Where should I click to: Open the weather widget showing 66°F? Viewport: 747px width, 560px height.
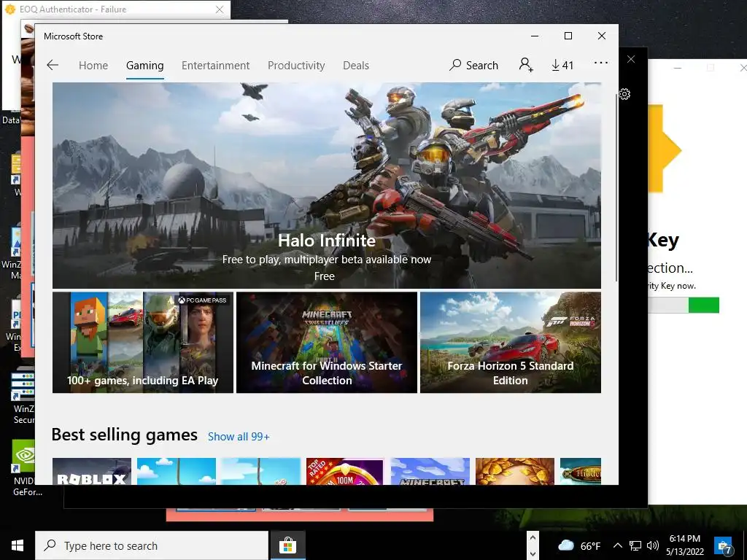tap(578, 545)
